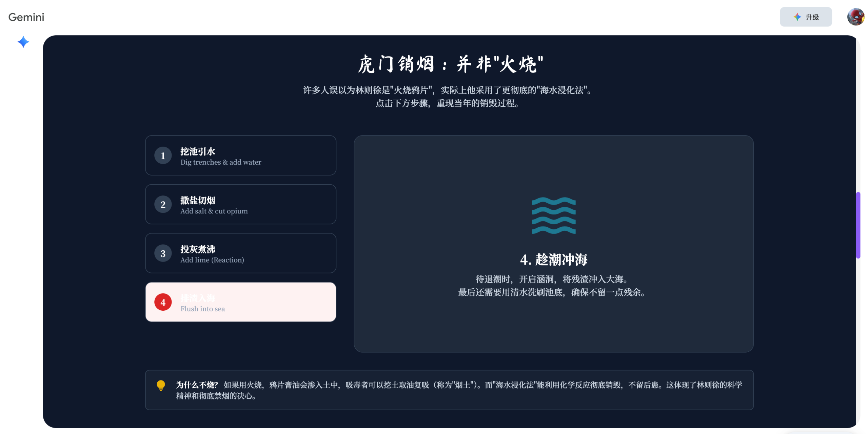Screen dimensions: 868x434
Task: Select step 挖池引水 Dig trenches & add water
Action: (x=240, y=156)
